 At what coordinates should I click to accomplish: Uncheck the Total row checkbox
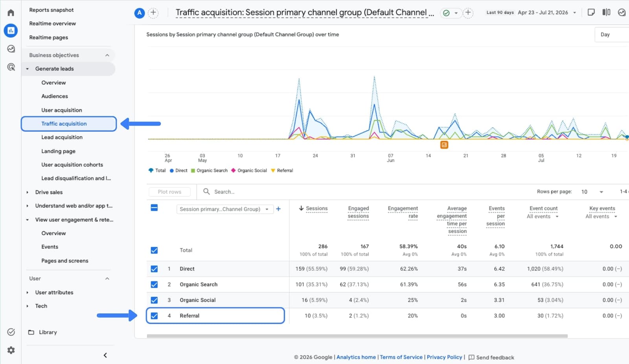click(154, 250)
